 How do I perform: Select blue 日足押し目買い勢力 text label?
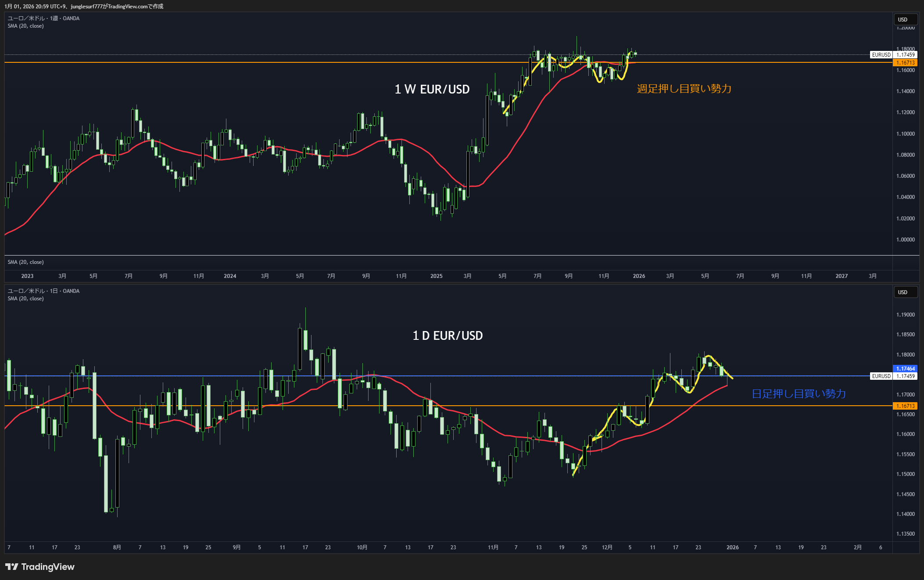coord(799,394)
